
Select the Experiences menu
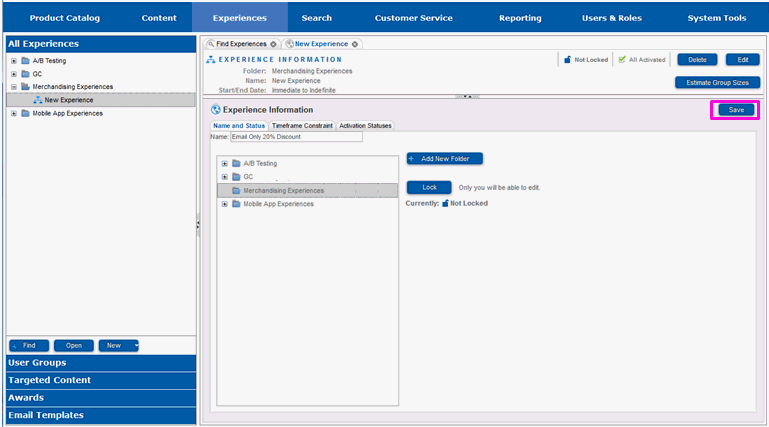click(239, 18)
